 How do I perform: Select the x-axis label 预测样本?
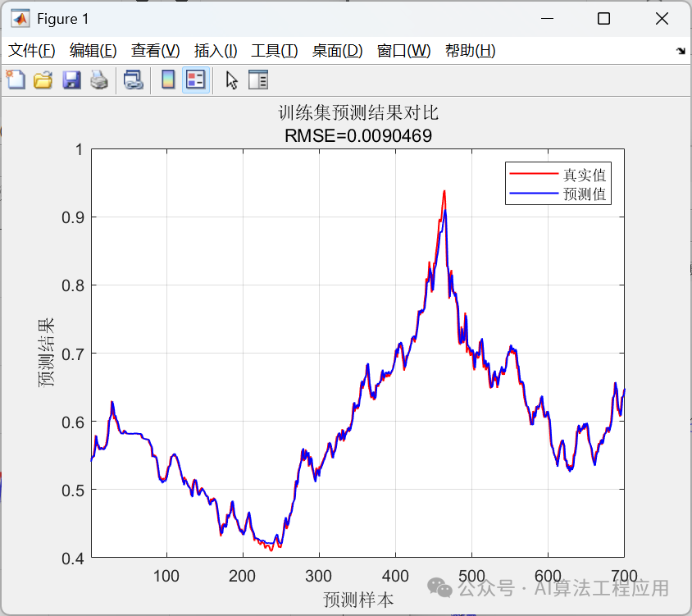[x=358, y=600]
